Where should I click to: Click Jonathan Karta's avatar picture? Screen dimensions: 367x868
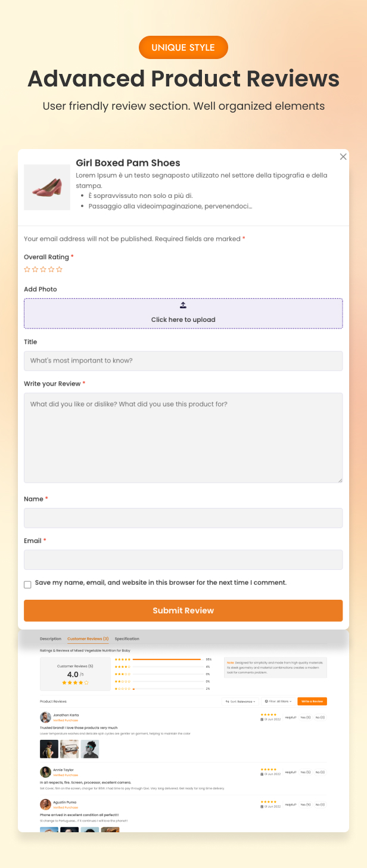click(45, 717)
